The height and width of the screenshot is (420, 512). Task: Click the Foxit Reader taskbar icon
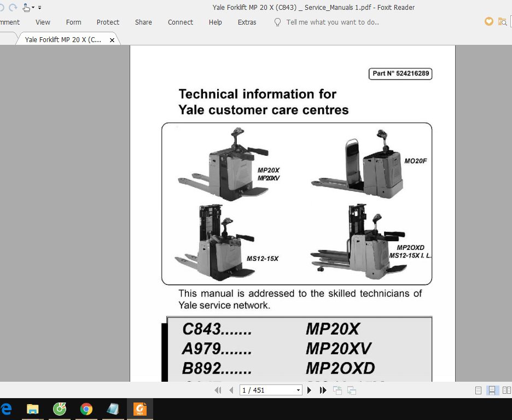pyautogui.click(x=139, y=409)
